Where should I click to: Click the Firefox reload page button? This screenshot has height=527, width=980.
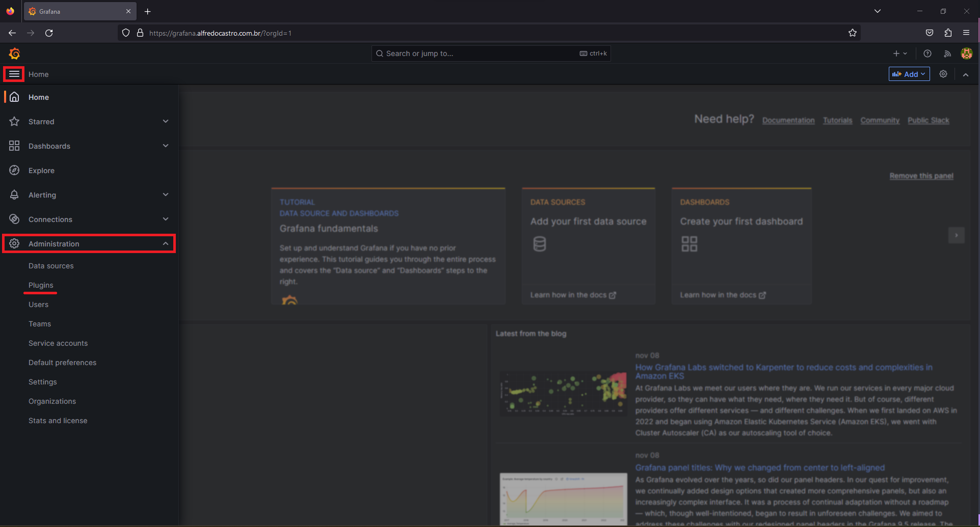[x=49, y=33]
